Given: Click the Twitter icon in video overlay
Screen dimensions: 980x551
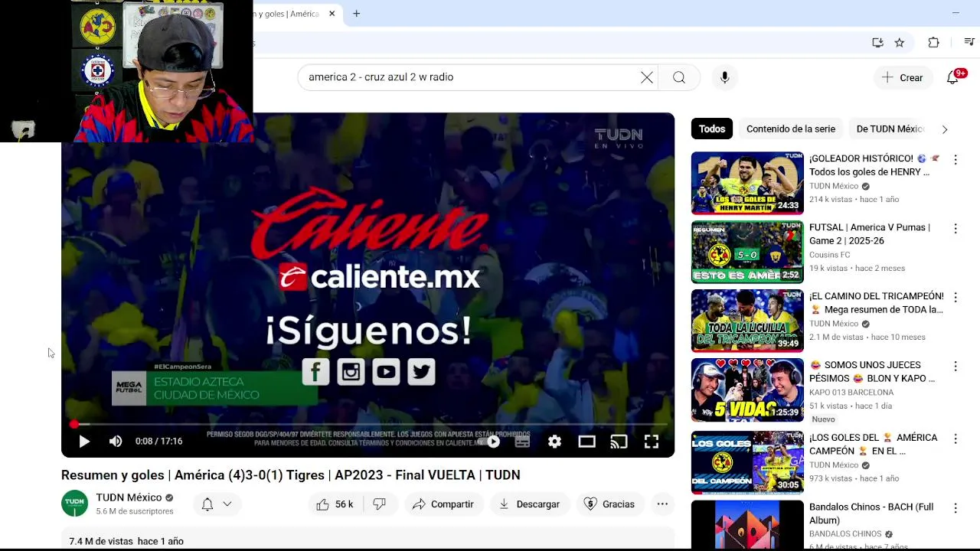Looking at the screenshot, I should click(x=421, y=372).
